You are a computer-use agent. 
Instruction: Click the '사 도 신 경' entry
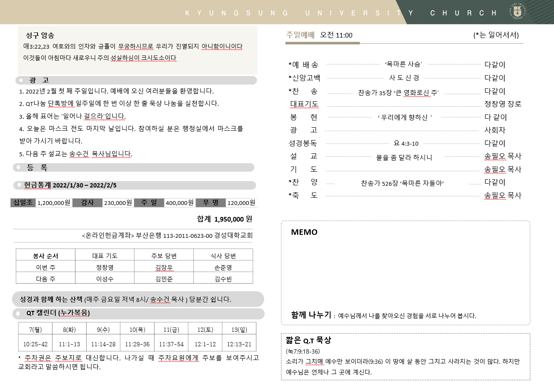[404, 78]
